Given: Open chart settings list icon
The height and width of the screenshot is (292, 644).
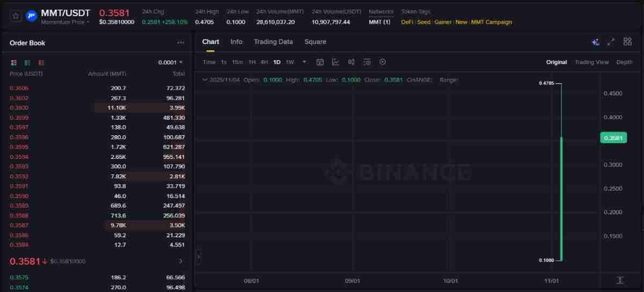Looking at the screenshot, I should 367,62.
